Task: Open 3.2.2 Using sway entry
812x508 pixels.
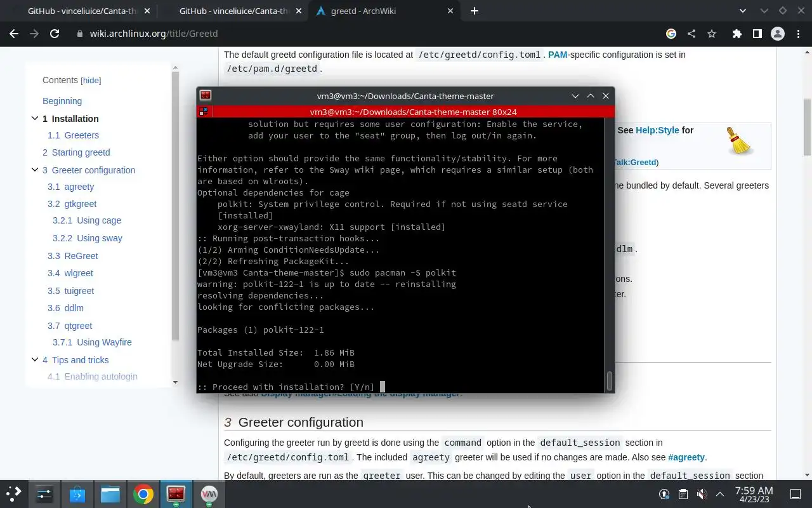Action: [x=88, y=238]
